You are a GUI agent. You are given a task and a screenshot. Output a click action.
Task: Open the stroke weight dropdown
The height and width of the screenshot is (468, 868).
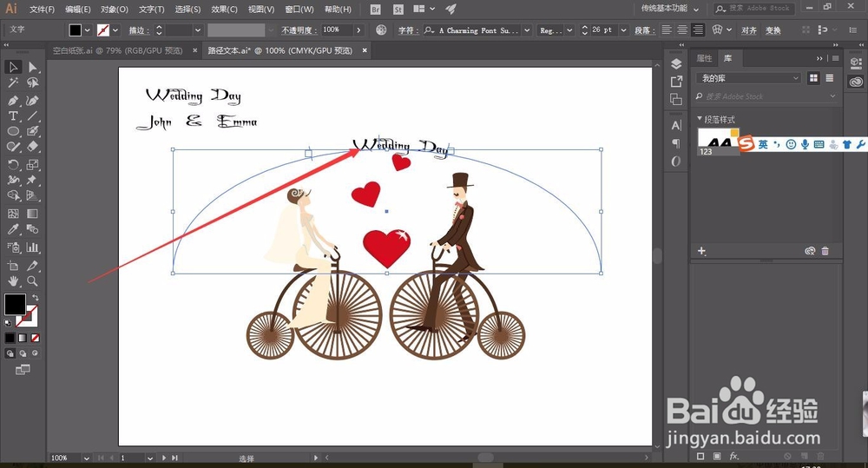coord(198,30)
